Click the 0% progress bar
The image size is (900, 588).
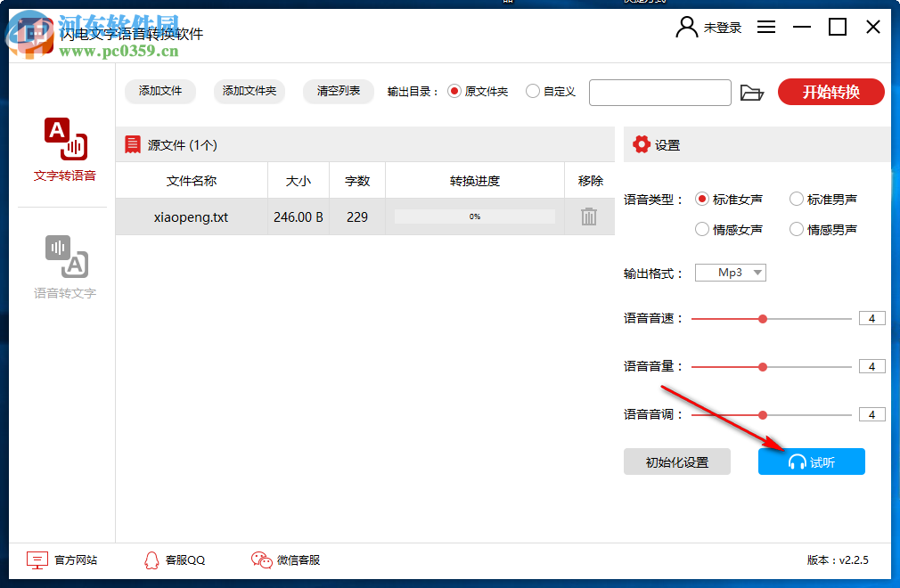point(475,216)
